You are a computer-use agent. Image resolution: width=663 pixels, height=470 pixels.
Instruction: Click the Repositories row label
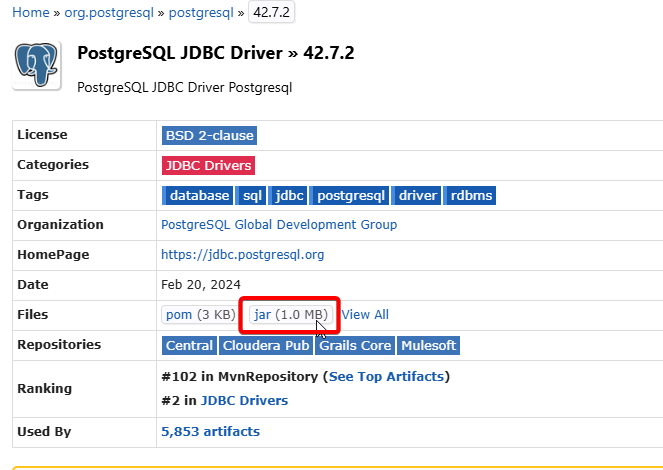[x=59, y=344]
